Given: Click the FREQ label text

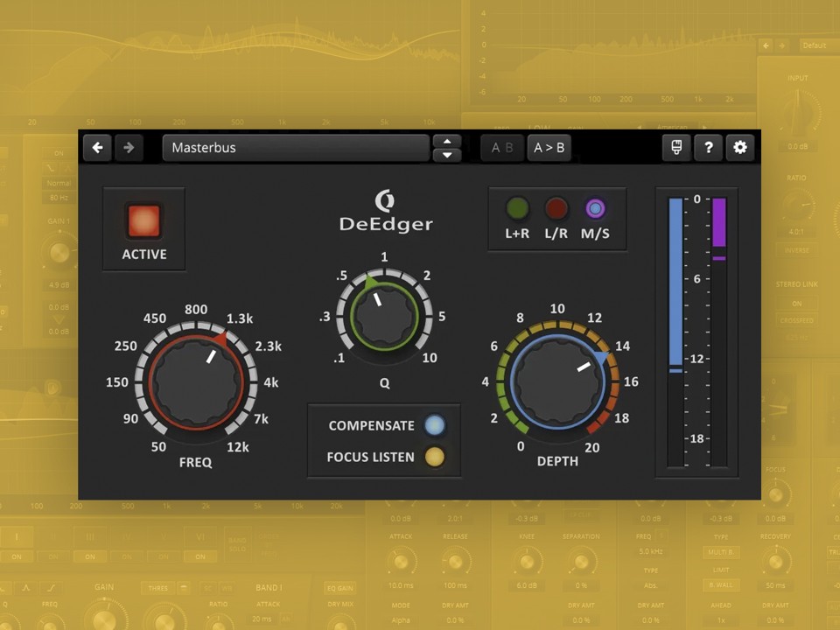Looking at the screenshot, I should tap(195, 462).
